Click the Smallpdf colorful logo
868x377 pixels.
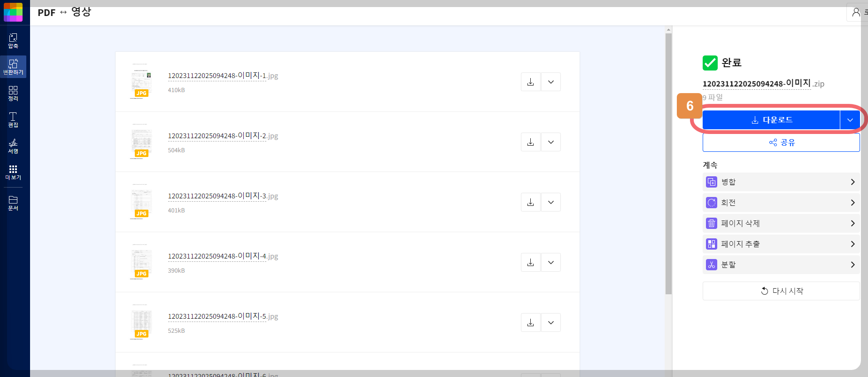pos(13,12)
